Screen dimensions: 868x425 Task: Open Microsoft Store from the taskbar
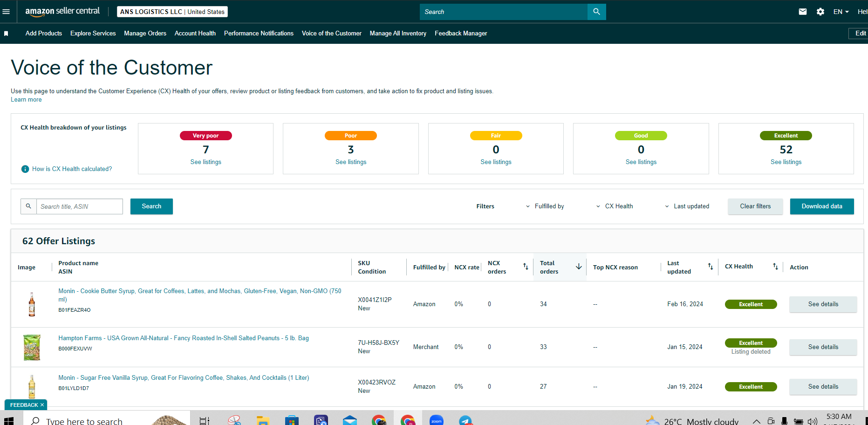click(x=292, y=420)
